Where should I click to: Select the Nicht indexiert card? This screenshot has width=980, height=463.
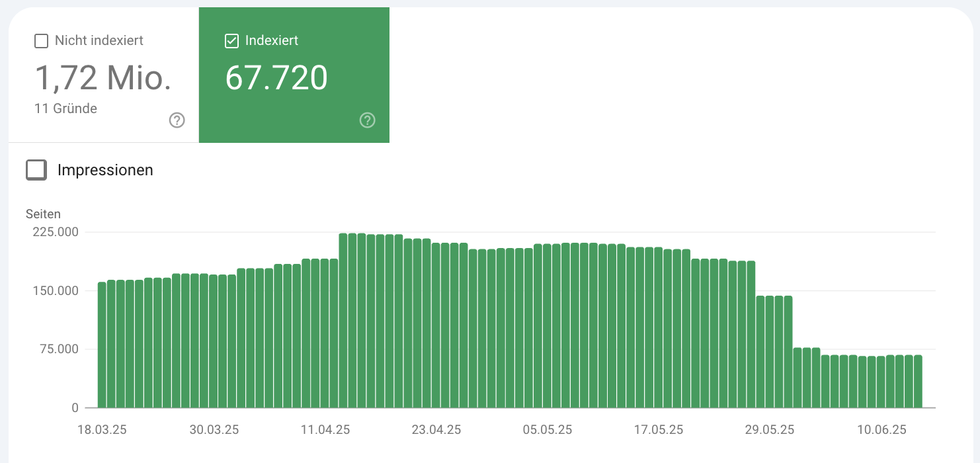pos(102,75)
